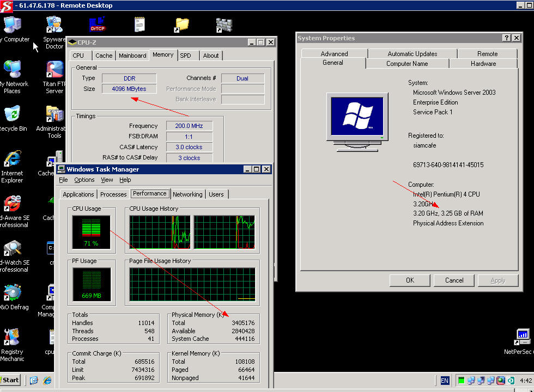This screenshot has width=534, height=392.
Task: Click Commit Charge Limit value 7434316
Action: (x=143, y=370)
